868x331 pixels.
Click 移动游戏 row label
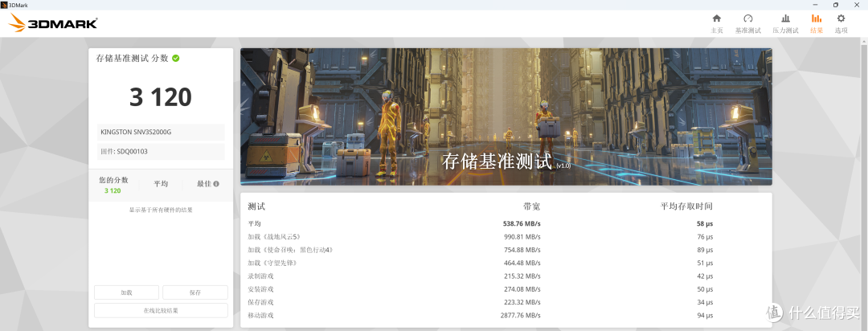260,316
